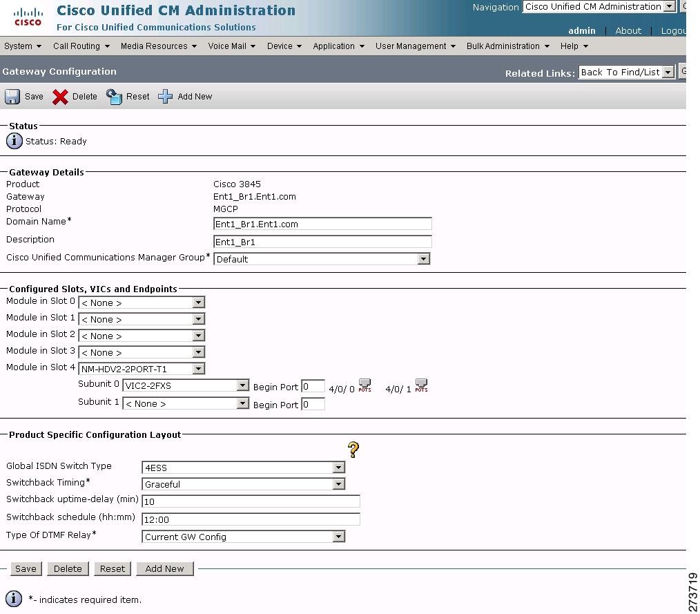The height and width of the screenshot is (614, 700).
Task: Click the Logout link
Action: click(673, 31)
